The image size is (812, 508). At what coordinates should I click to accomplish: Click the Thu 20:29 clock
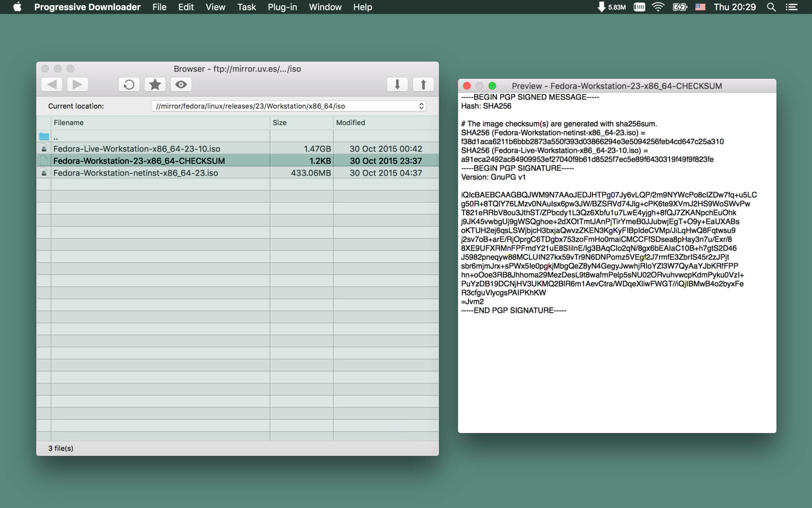tap(735, 7)
